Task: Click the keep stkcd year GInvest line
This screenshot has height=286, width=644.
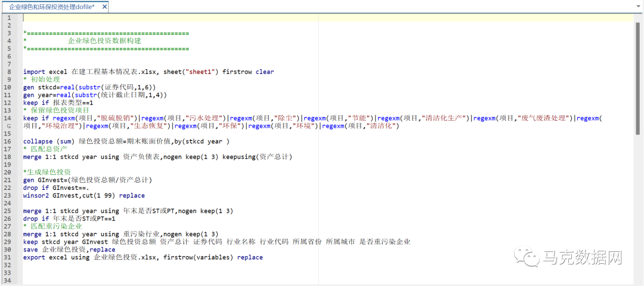Action: [217, 242]
